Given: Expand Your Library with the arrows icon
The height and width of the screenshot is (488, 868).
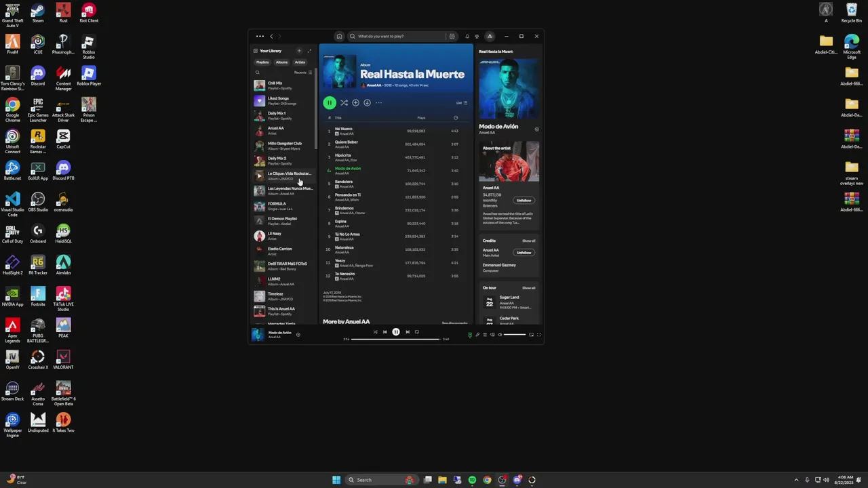Looking at the screenshot, I should (x=309, y=51).
